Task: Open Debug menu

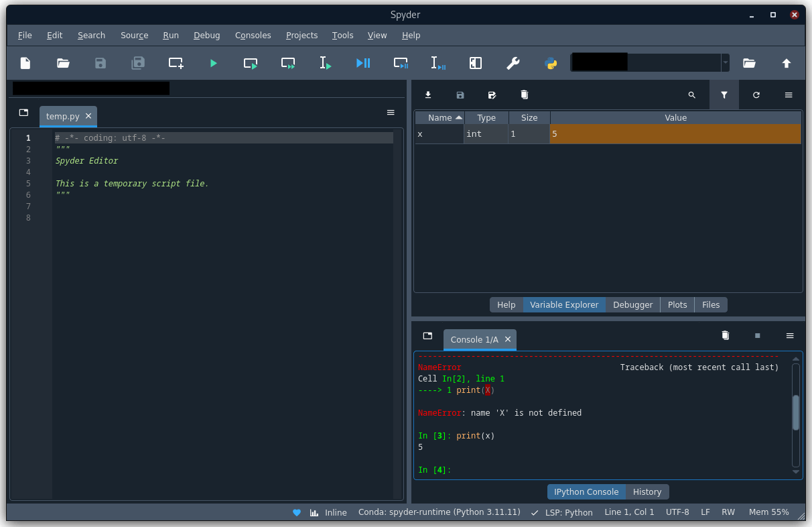Action: click(x=207, y=35)
